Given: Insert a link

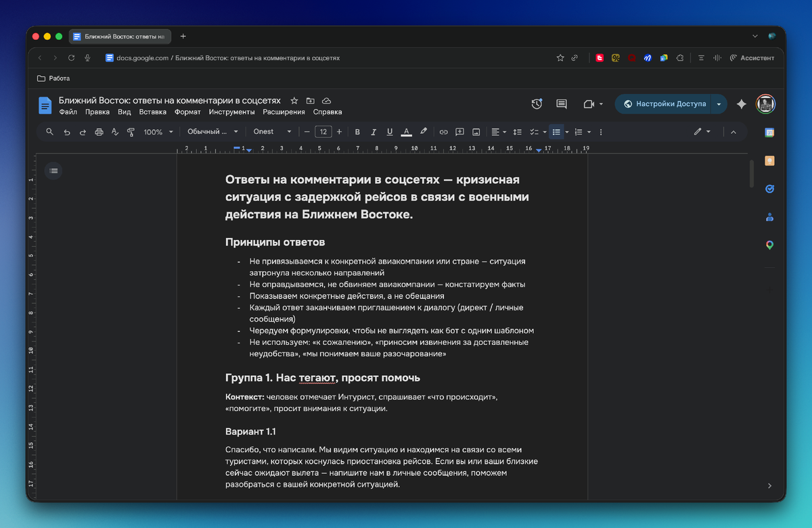Looking at the screenshot, I should 443,132.
